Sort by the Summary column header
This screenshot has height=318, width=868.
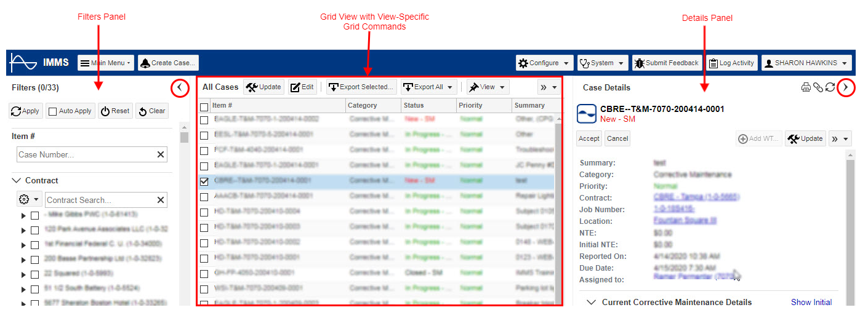pyautogui.click(x=536, y=105)
